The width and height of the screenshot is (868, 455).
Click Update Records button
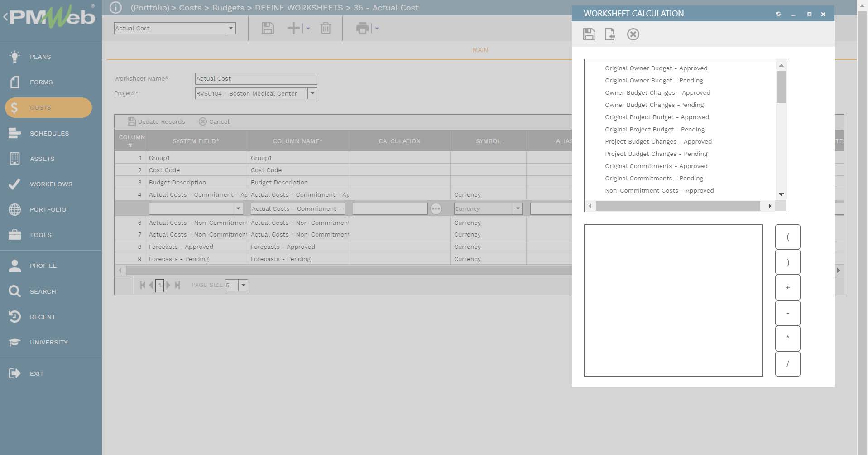[156, 121]
